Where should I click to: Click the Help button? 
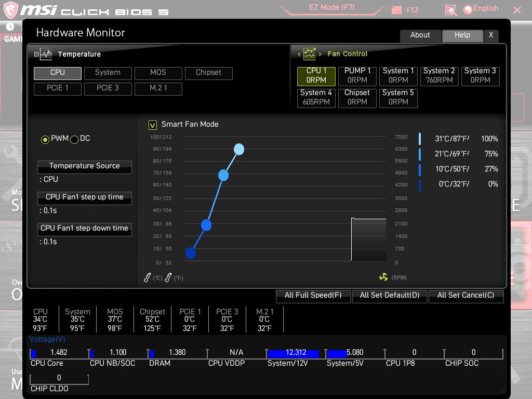tap(462, 35)
